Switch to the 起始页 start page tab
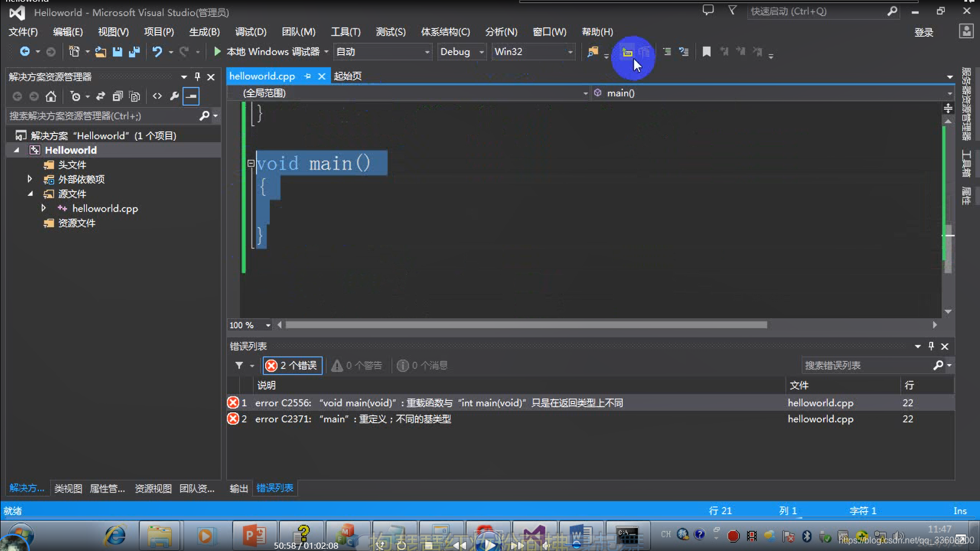The image size is (980, 551). 348,76
